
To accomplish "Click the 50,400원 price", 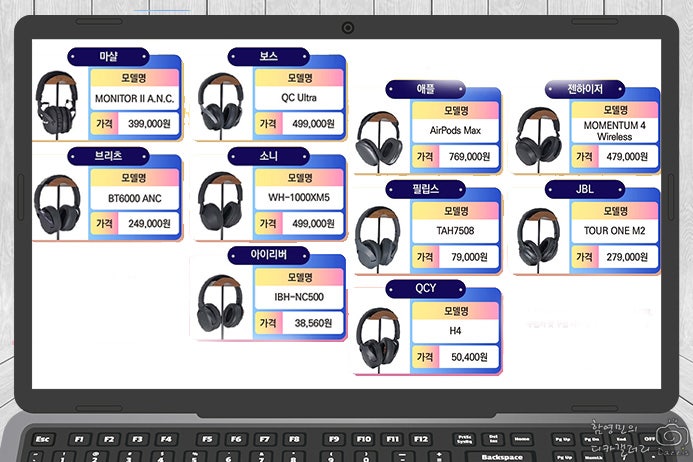I will click(x=469, y=357).
